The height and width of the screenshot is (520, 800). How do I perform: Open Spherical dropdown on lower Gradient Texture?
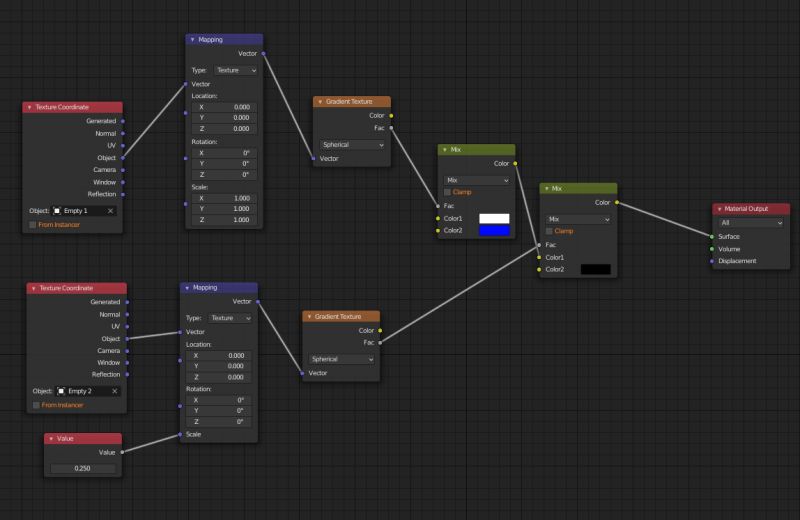(341, 359)
